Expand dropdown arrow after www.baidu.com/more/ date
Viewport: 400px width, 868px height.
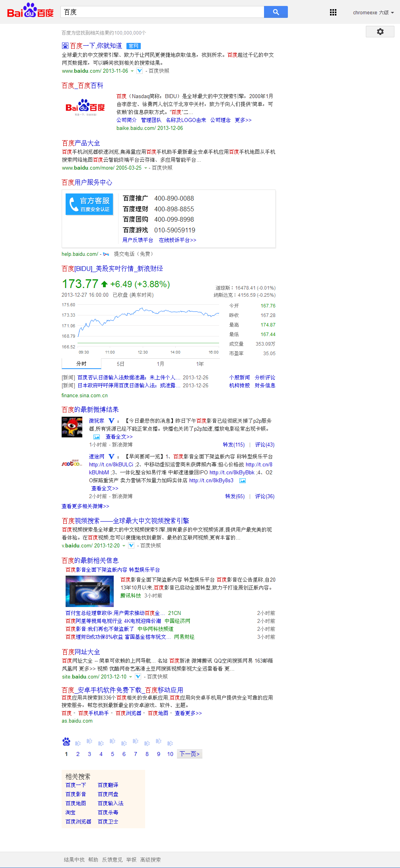[x=146, y=168]
